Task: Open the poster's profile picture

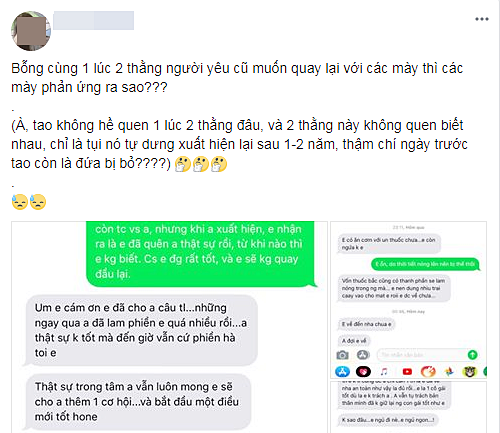Action: [31, 31]
